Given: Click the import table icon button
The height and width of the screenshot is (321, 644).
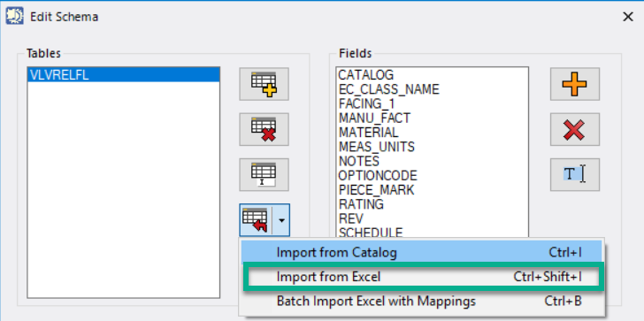Looking at the screenshot, I should [x=256, y=220].
